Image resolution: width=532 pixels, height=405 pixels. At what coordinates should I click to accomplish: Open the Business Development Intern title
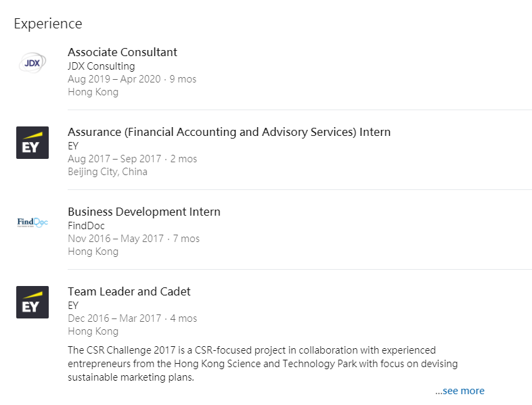(144, 212)
